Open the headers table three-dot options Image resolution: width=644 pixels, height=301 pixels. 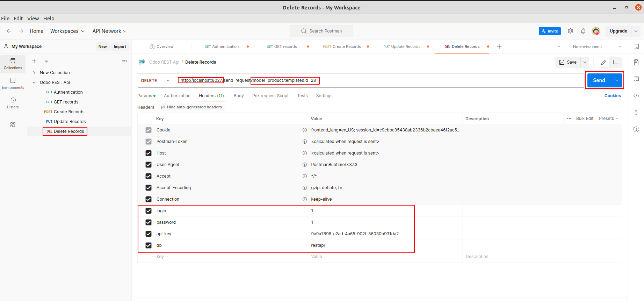569,119
